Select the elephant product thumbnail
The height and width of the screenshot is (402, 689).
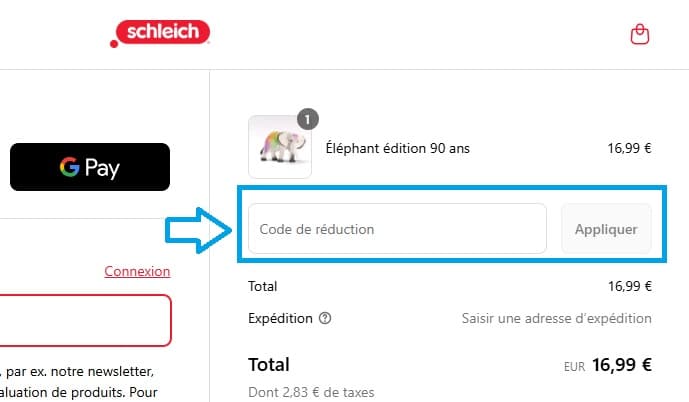point(279,148)
